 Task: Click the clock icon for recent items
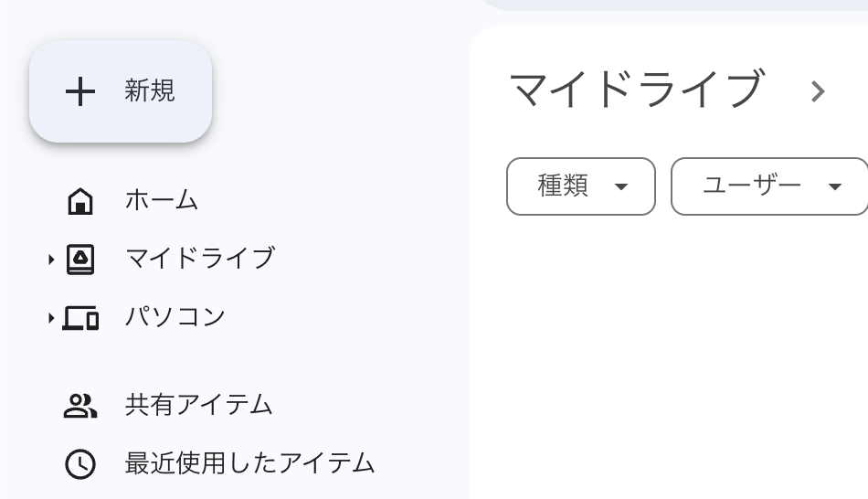(x=80, y=464)
